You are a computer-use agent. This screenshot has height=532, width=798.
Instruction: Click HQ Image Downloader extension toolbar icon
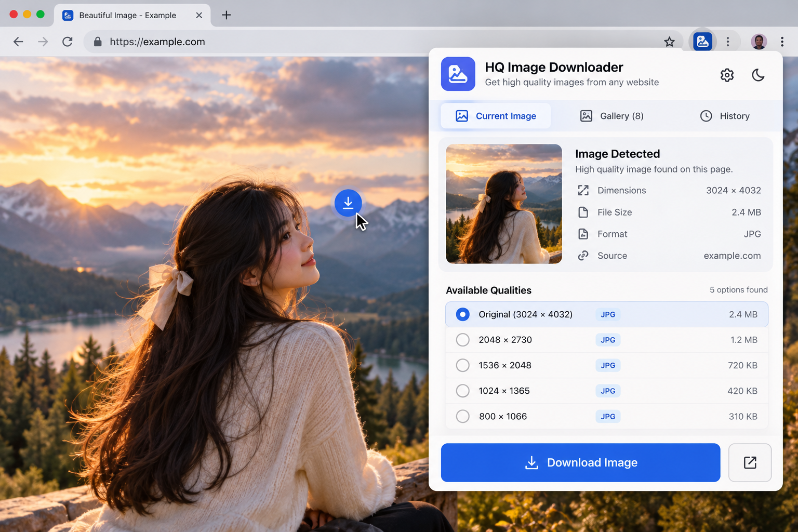[702, 42]
